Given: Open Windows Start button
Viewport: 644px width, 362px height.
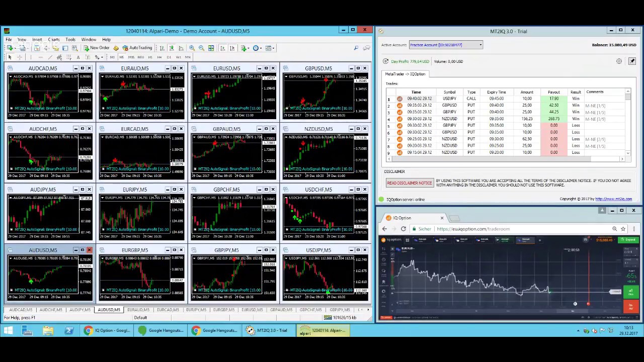Looking at the screenshot, I should pos(8,330).
